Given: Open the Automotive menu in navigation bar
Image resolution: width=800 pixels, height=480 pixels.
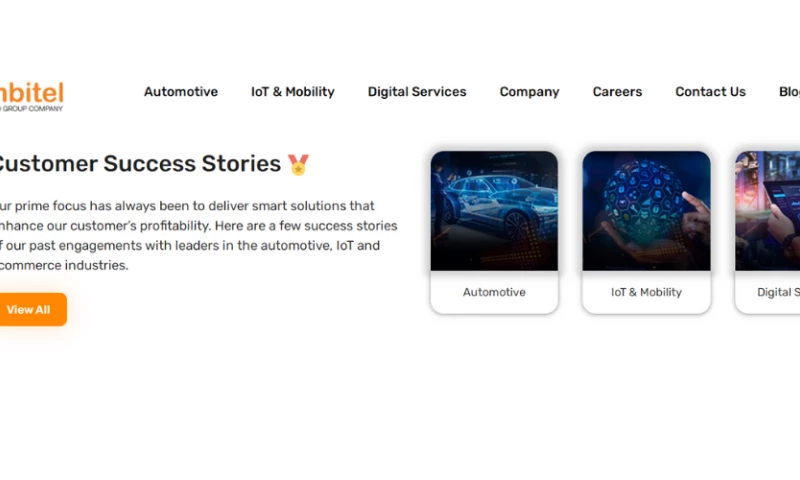Looking at the screenshot, I should [x=181, y=92].
